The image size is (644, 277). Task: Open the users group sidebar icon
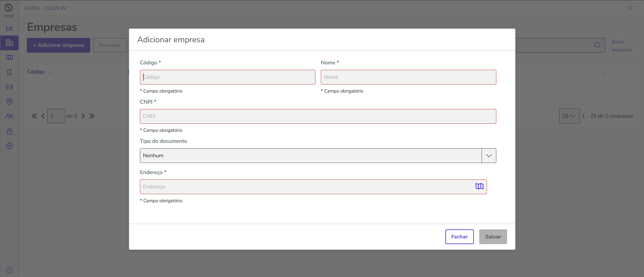pos(9,116)
